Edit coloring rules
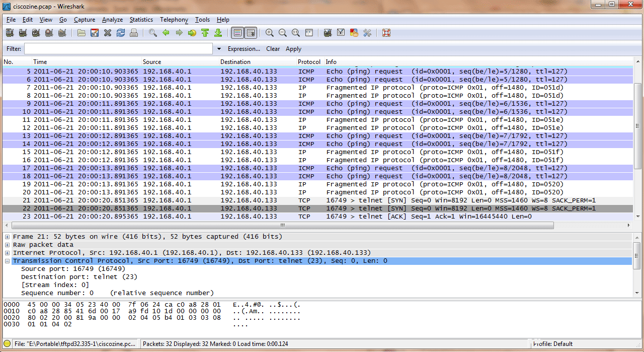644x352 pixels. tap(354, 33)
